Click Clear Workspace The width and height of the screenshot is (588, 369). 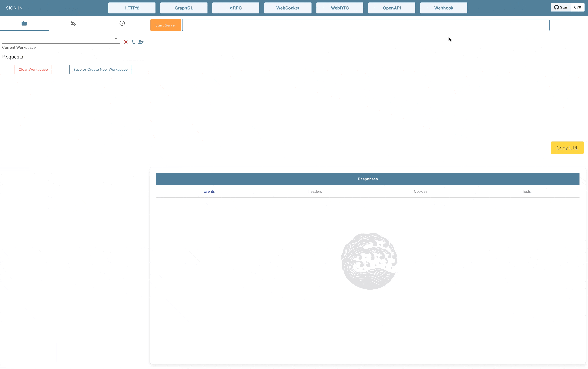[33, 69]
